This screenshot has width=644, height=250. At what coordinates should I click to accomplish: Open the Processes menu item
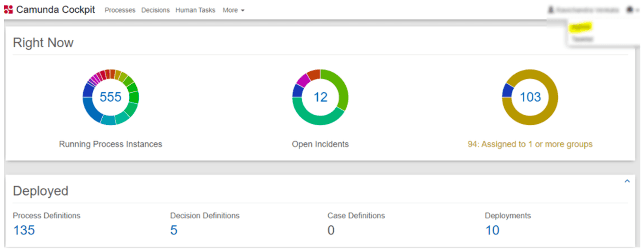click(x=120, y=10)
